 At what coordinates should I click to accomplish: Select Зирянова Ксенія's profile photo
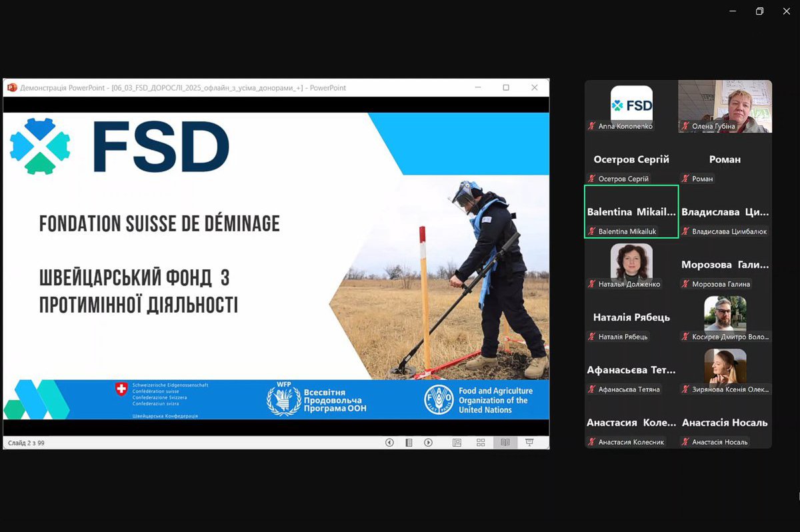click(725, 367)
